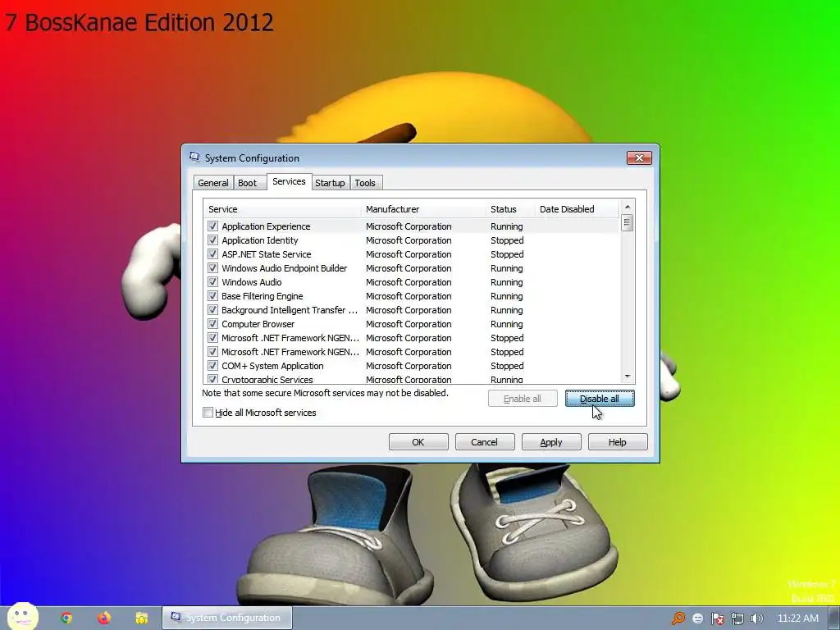This screenshot has height=630, width=840.
Task: Click the Apply button
Action: (x=550, y=442)
